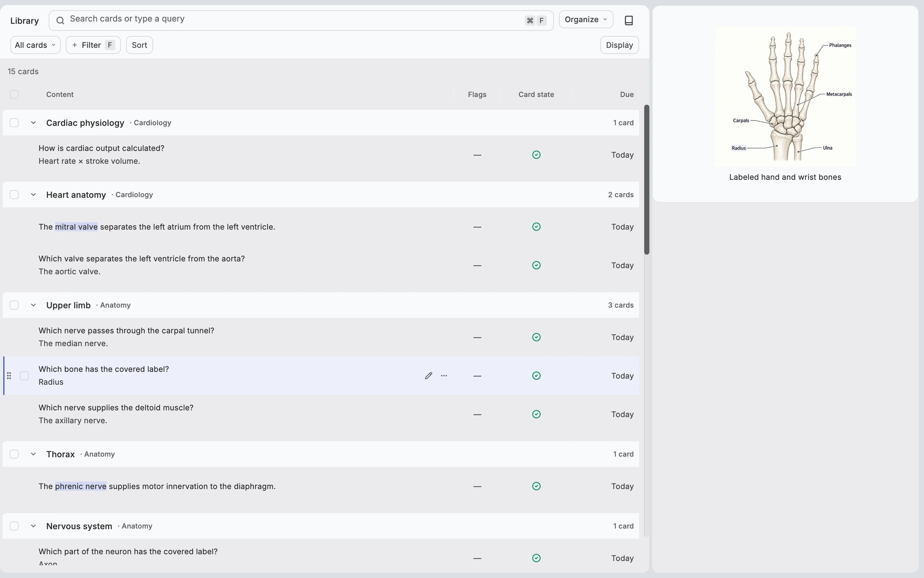Click the card list vertical scrollbar
The image size is (924, 578).
click(x=646, y=180)
